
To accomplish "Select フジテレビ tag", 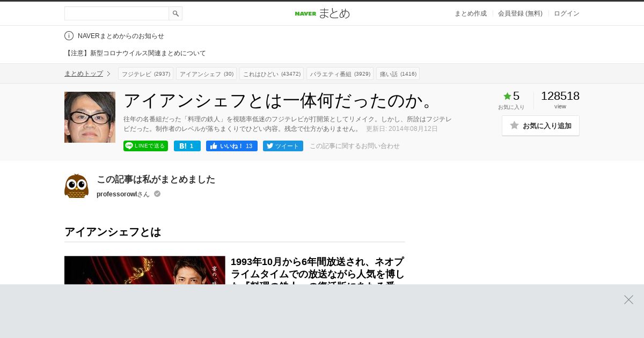I will click(145, 74).
